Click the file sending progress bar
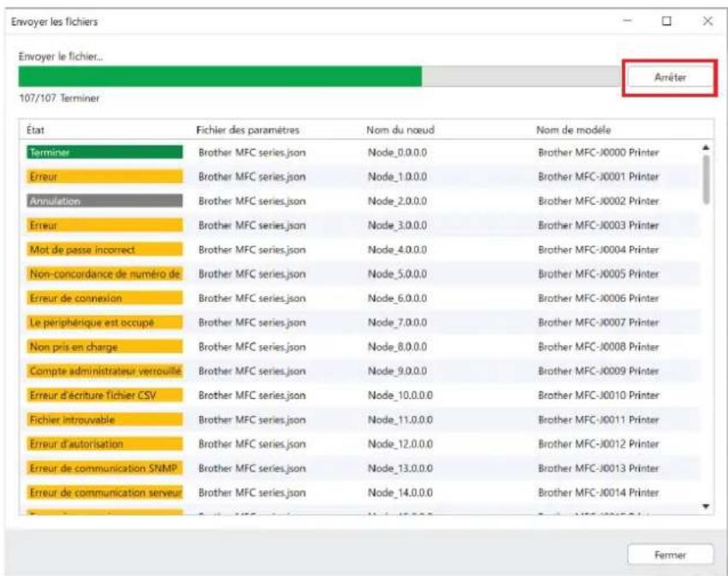 320,77
